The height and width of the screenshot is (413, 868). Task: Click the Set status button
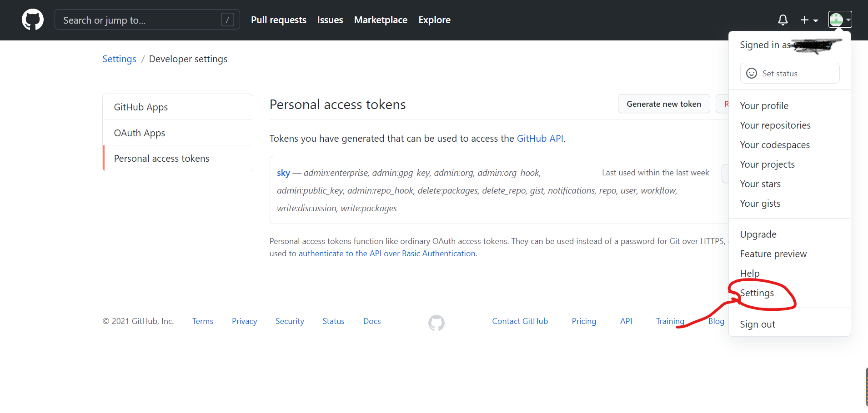pos(789,73)
